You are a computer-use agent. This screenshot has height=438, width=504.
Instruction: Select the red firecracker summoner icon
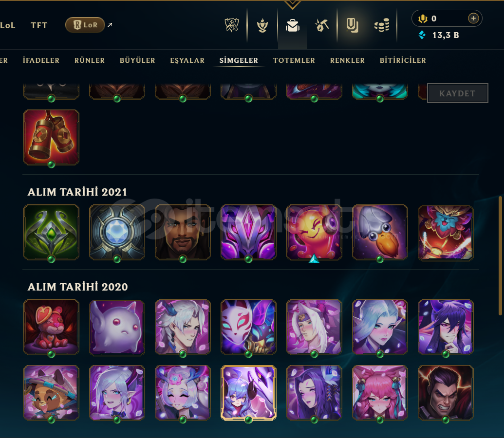coord(52,138)
